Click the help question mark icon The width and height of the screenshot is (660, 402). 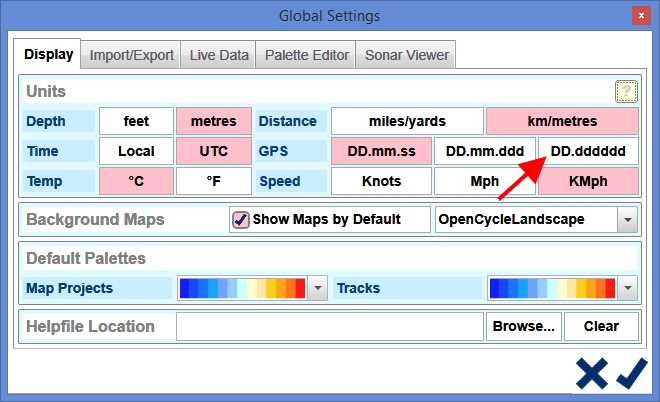tap(626, 92)
